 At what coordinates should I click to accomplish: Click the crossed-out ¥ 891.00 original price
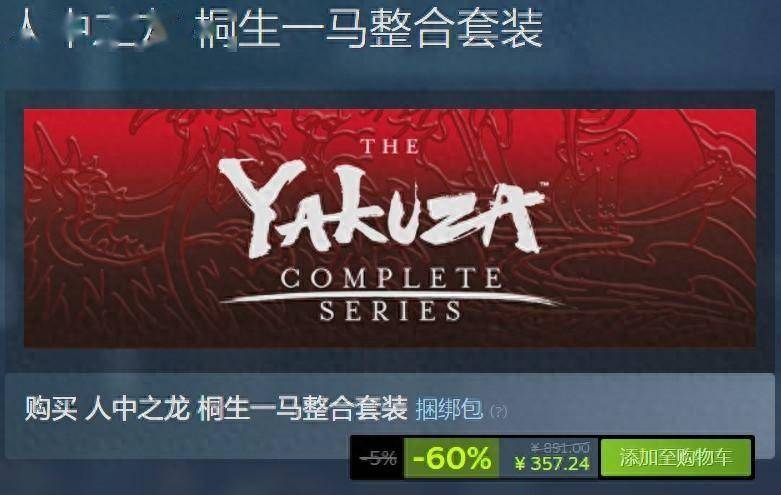click(x=560, y=447)
